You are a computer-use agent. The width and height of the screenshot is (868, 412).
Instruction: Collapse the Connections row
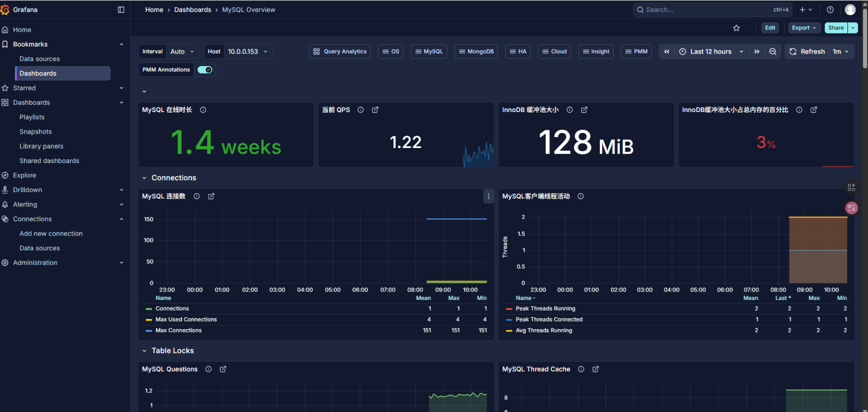(144, 178)
